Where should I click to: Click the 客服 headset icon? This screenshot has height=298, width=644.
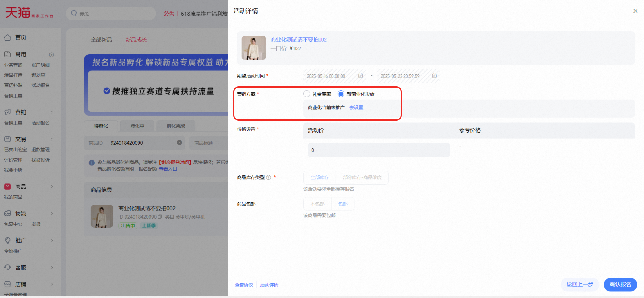[x=8, y=267]
